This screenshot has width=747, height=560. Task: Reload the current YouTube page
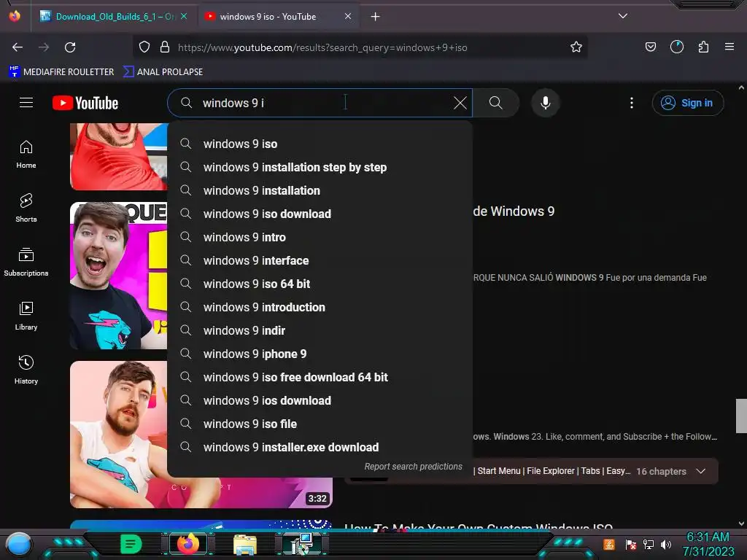[70, 47]
